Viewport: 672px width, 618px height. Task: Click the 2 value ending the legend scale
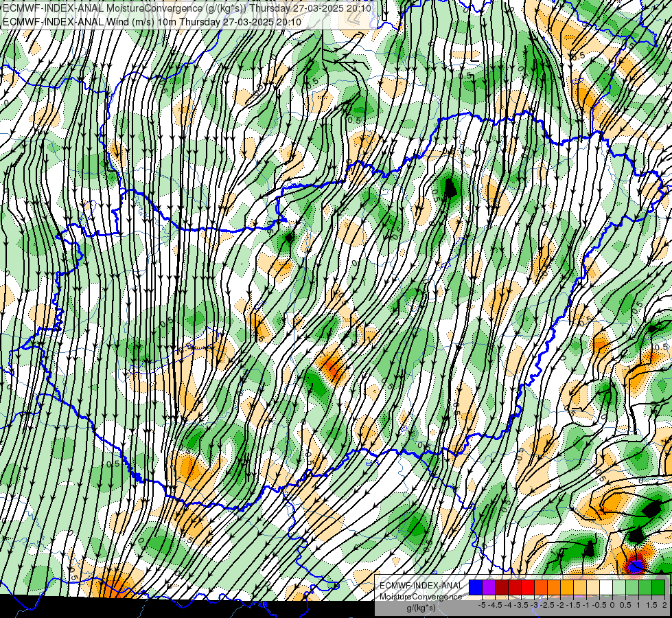(x=664, y=605)
